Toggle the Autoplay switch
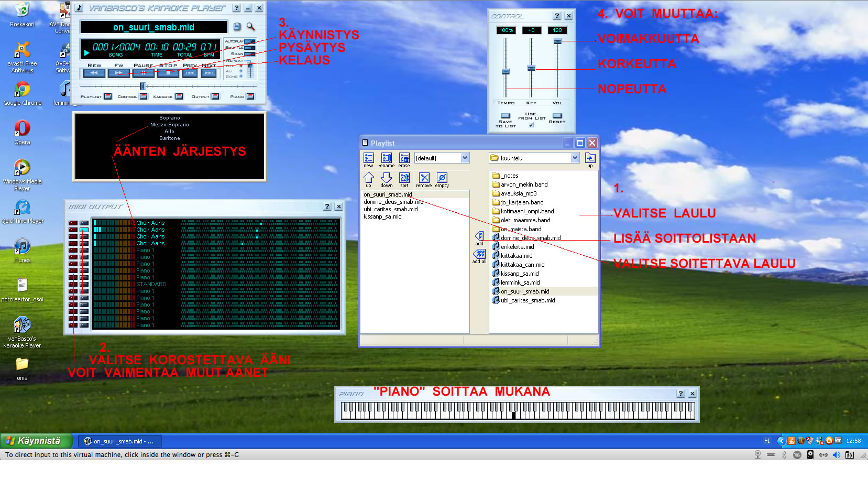This screenshot has width=868, height=500. coord(249,41)
